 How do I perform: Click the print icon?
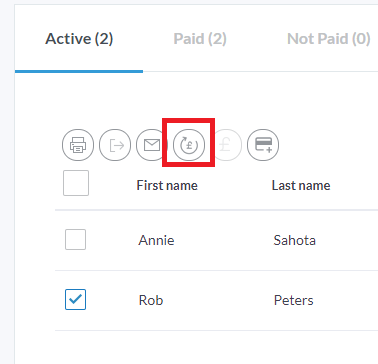coord(78,145)
